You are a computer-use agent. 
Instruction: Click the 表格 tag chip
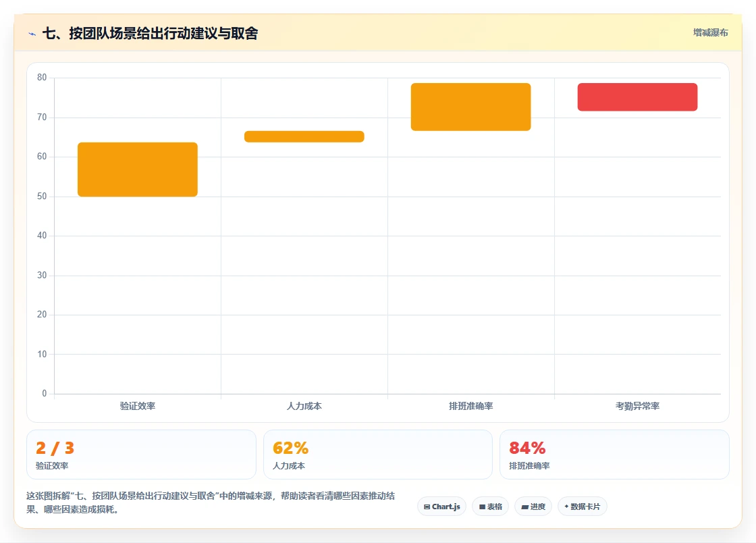(x=490, y=507)
